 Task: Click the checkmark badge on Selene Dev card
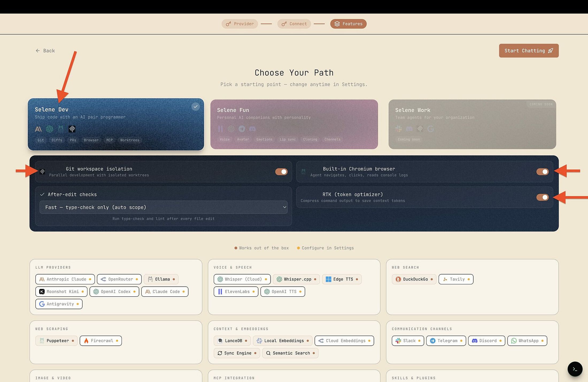pyautogui.click(x=196, y=107)
